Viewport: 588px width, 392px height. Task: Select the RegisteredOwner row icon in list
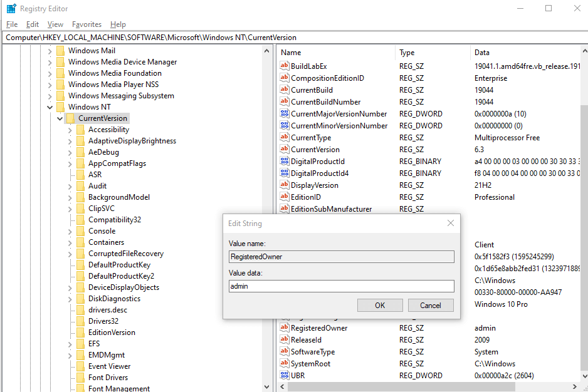[x=285, y=328]
